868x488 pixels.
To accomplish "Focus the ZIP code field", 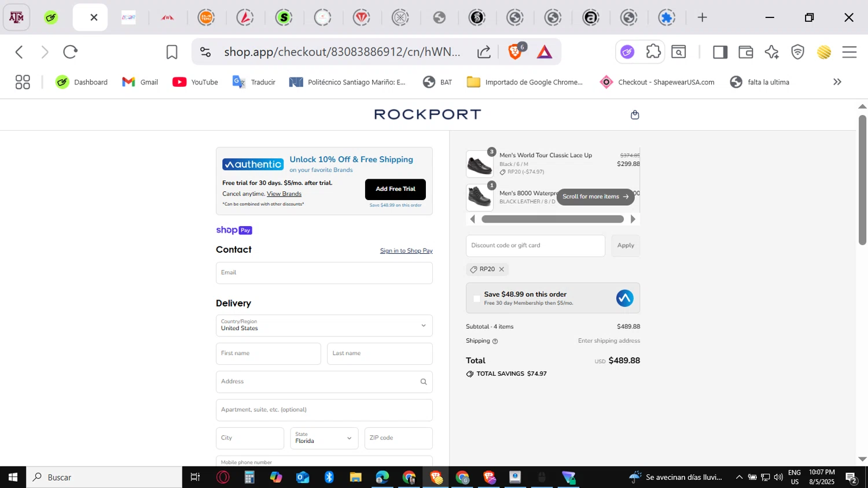I will pos(399,438).
